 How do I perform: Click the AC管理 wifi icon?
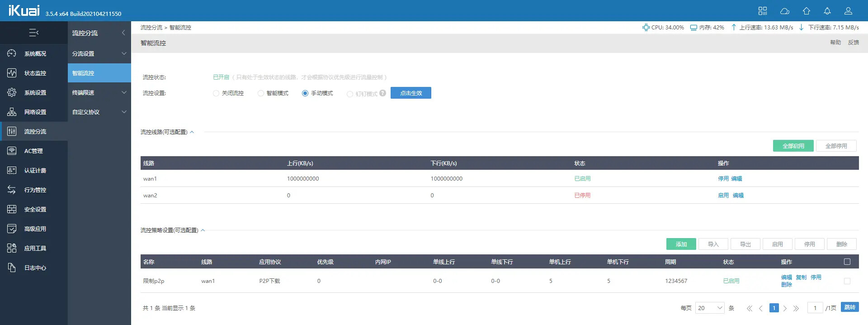click(x=12, y=151)
